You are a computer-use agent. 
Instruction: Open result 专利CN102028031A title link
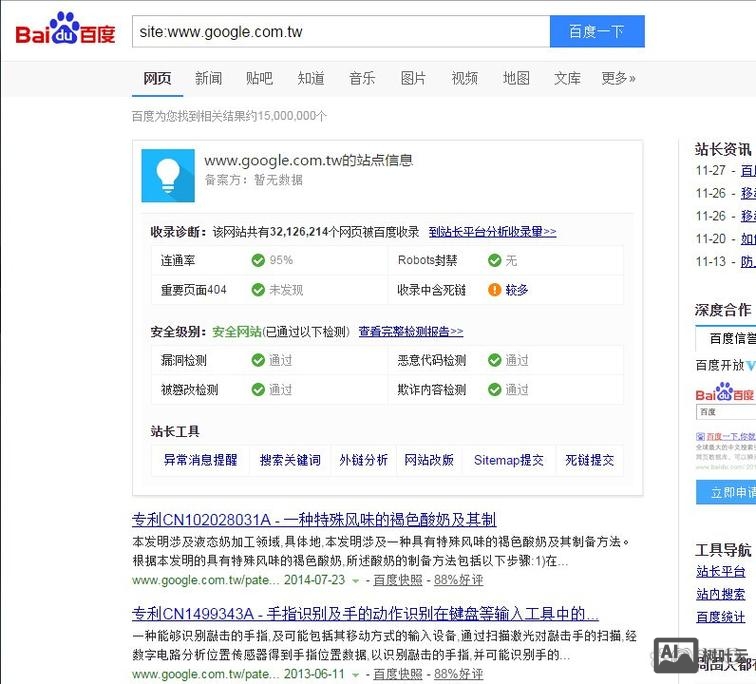tap(314, 520)
